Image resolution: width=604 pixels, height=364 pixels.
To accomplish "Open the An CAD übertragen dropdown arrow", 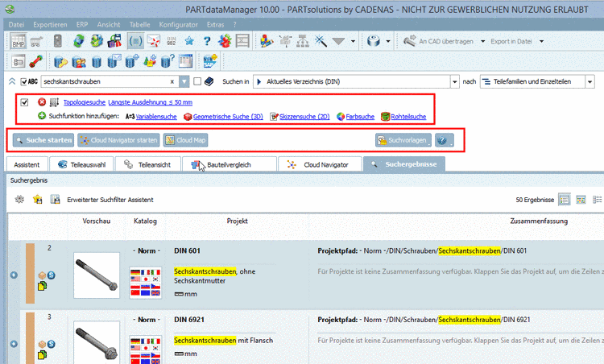I will pos(482,41).
